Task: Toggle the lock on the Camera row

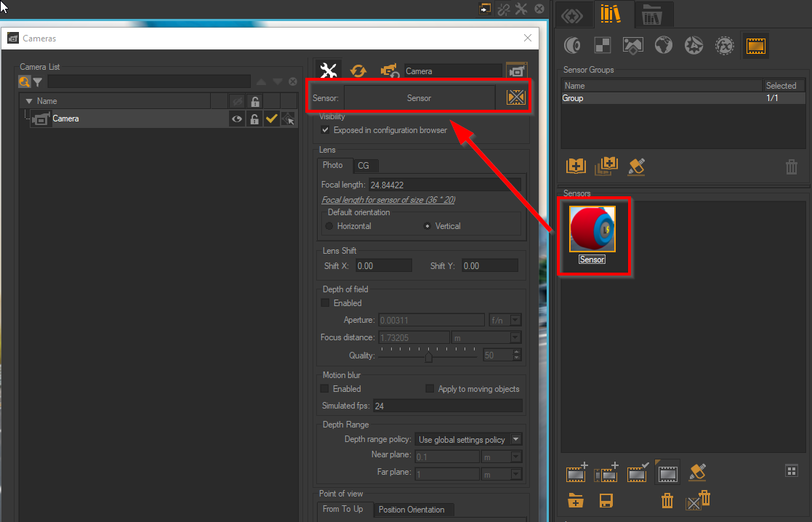Action: click(x=254, y=119)
